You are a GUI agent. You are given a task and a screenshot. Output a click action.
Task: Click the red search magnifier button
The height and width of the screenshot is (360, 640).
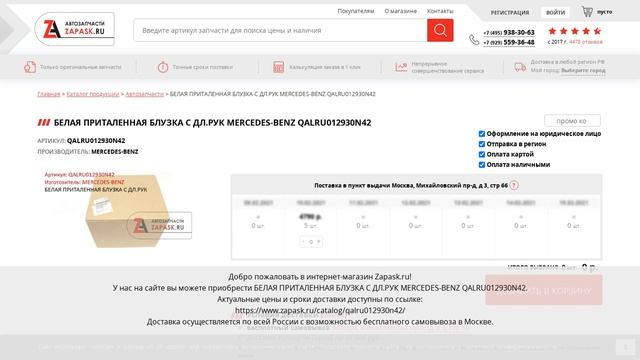click(440, 30)
